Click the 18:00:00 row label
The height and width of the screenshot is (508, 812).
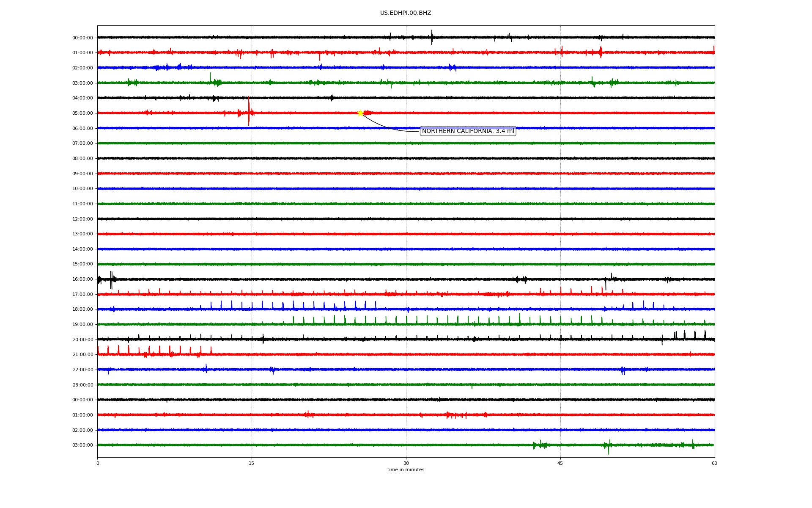coord(82,309)
